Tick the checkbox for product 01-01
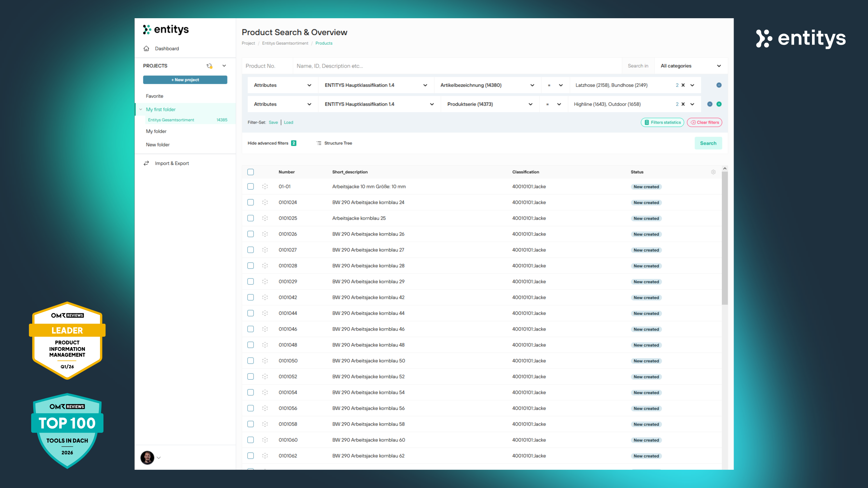Viewport: 868px width, 488px height. click(x=250, y=186)
